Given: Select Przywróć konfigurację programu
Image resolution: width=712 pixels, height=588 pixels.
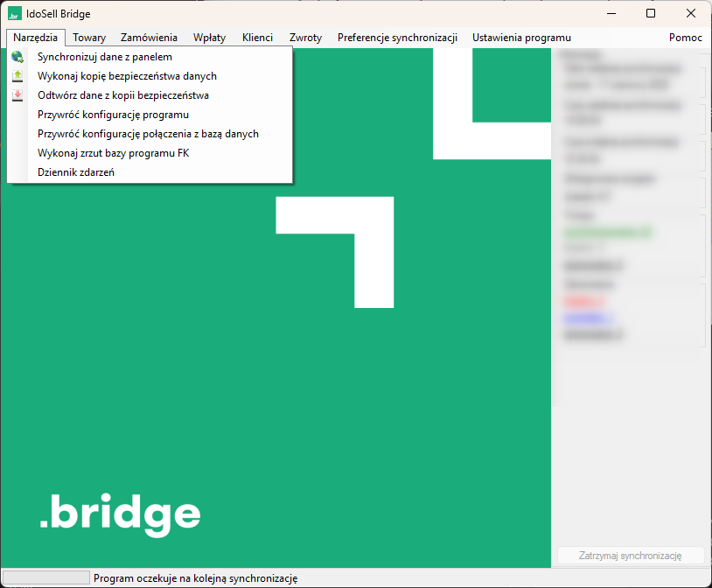Looking at the screenshot, I should coord(150,115).
